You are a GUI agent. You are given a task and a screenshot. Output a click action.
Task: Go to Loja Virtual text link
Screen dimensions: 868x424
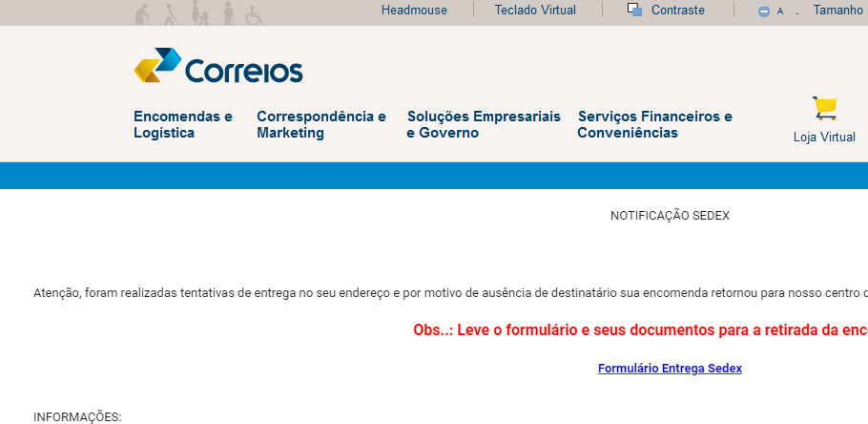tap(824, 137)
